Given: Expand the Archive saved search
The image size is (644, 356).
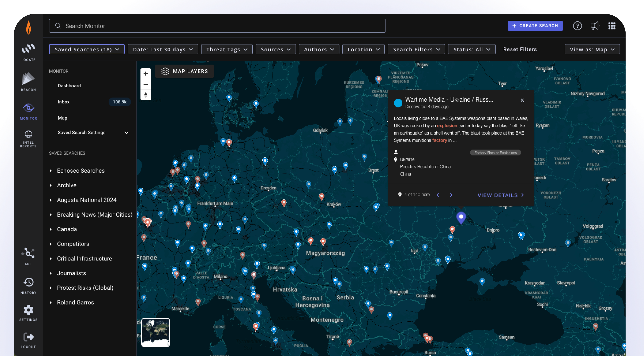Looking at the screenshot, I should [x=51, y=185].
